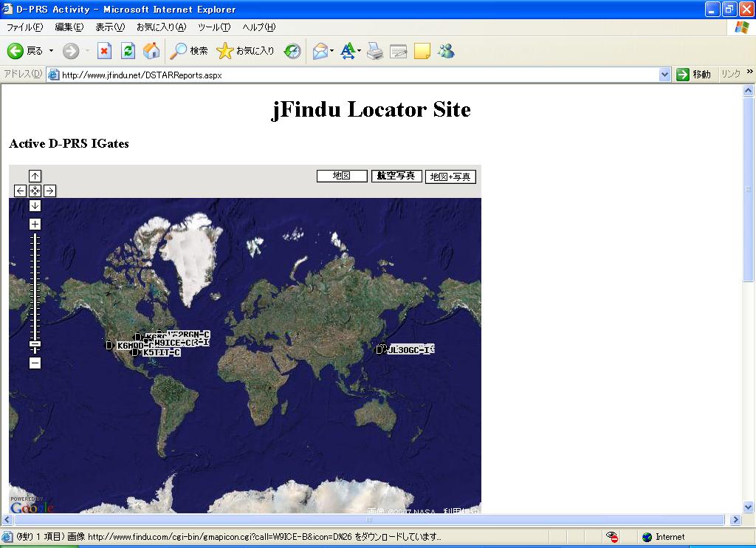Click the green Back arrow button

(15, 51)
